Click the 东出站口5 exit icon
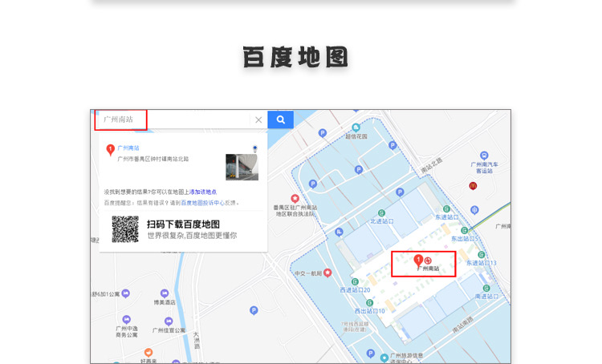This screenshot has height=364, width=602. point(465,230)
